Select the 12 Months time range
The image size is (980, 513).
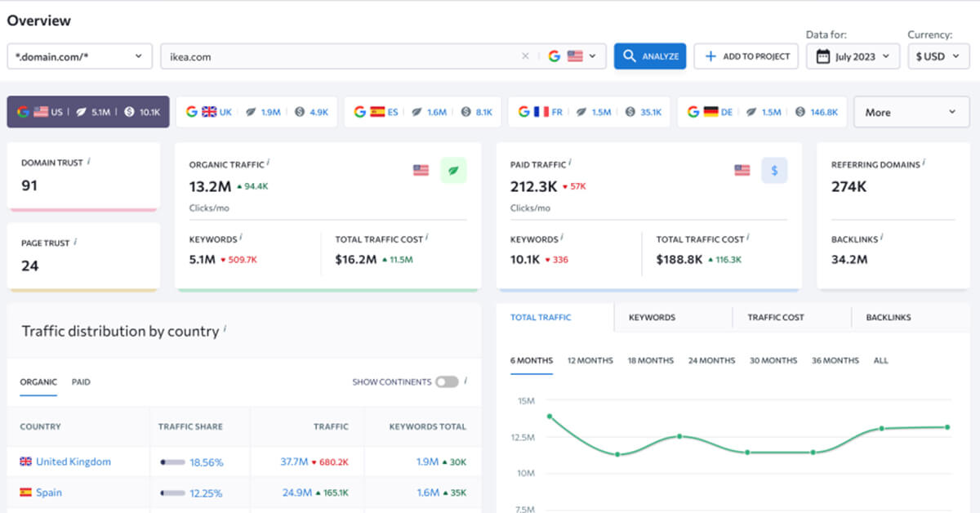coord(590,360)
